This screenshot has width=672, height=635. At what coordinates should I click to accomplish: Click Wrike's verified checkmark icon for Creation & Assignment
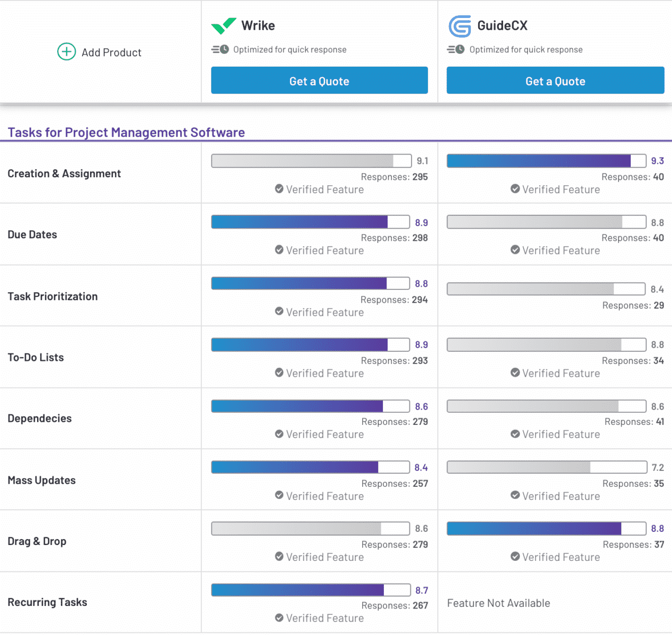tap(279, 189)
